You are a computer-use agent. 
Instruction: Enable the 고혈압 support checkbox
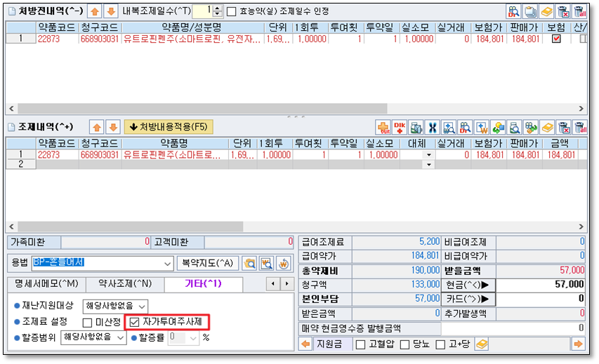(x=360, y=344)
